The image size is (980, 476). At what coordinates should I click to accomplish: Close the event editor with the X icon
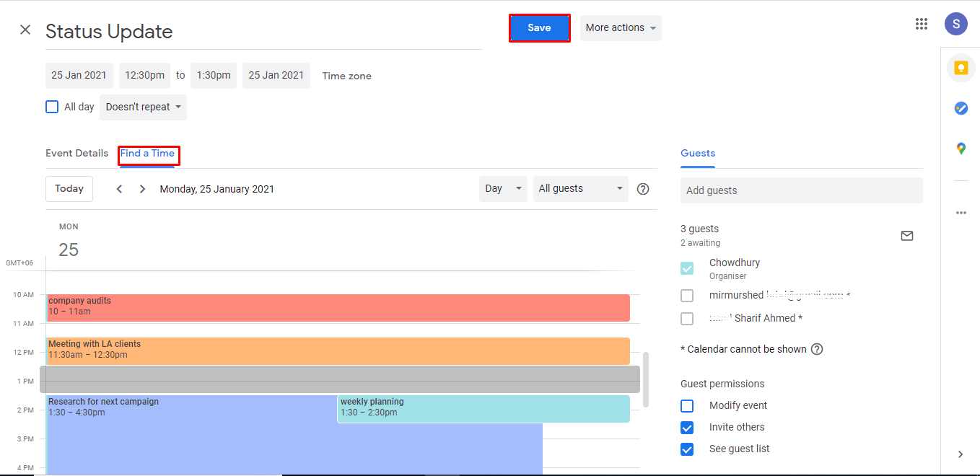[25, 30]
